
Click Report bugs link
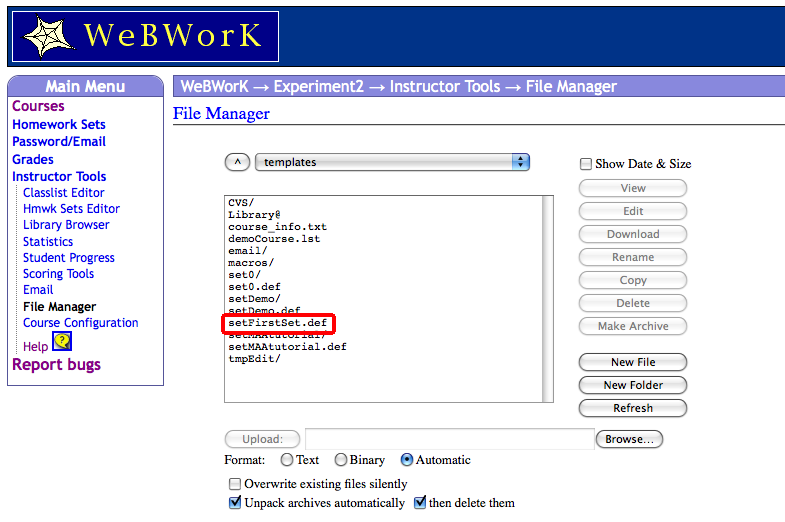click(x=56, y=364)
